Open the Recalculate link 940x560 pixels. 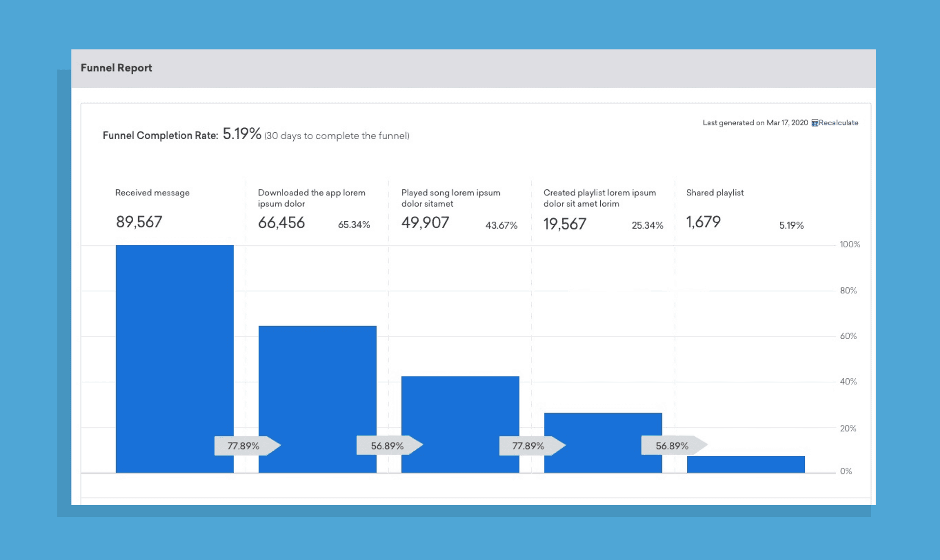click(x=838, y=123)
